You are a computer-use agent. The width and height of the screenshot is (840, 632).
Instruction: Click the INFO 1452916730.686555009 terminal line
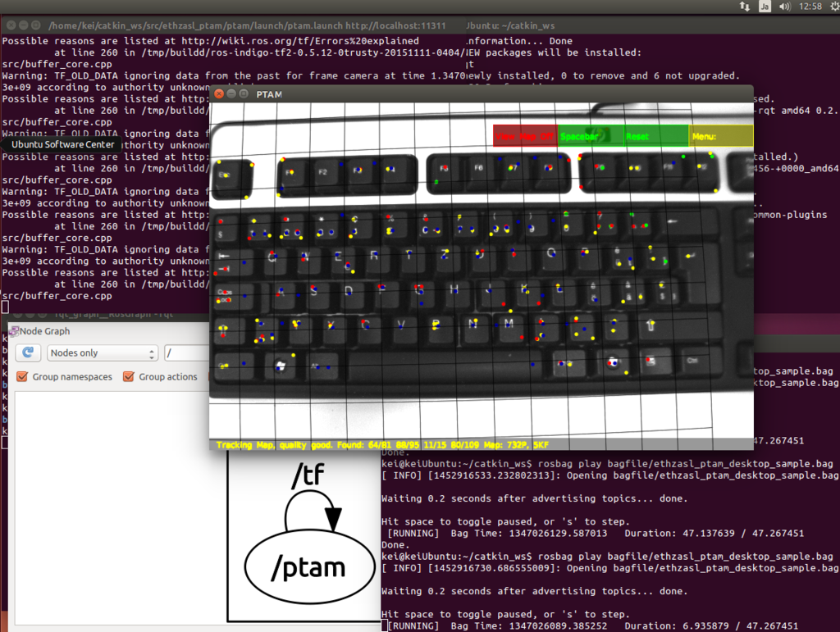pos(608,568)
